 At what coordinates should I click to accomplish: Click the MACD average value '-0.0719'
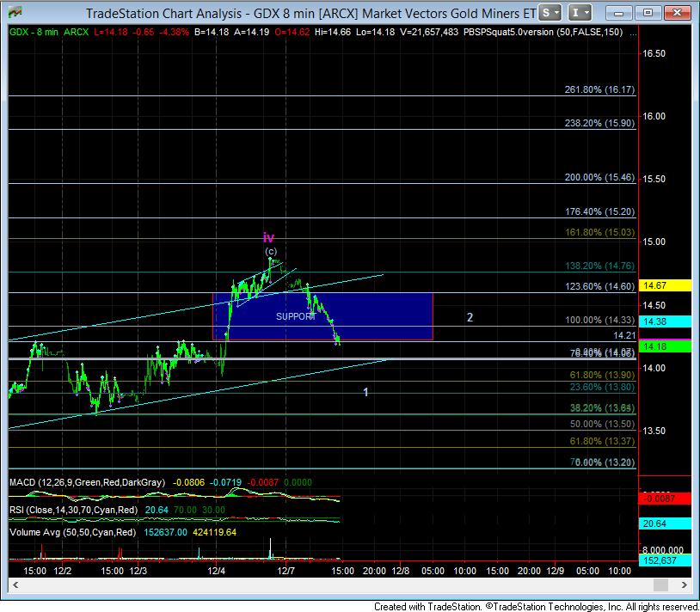tap(225, 483)
